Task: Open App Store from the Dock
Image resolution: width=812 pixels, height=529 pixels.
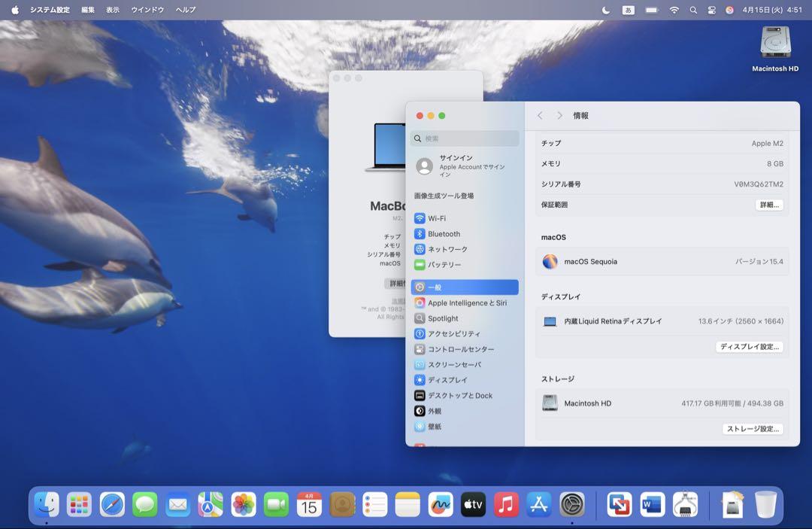Action: pos(538,505)
